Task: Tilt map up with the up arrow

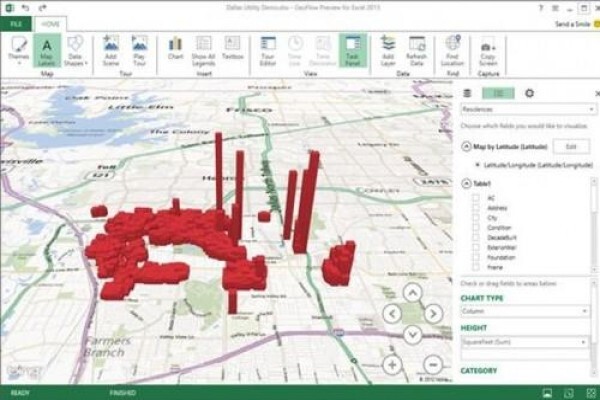Action: tap(412, 293)
